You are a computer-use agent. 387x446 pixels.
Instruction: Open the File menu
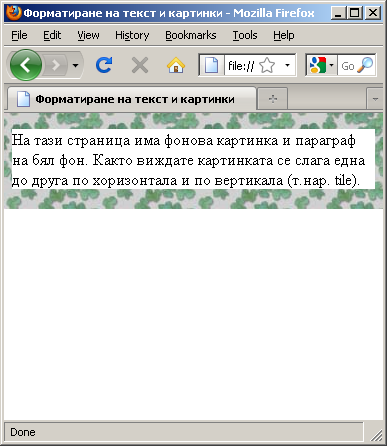tap(19, 35)
